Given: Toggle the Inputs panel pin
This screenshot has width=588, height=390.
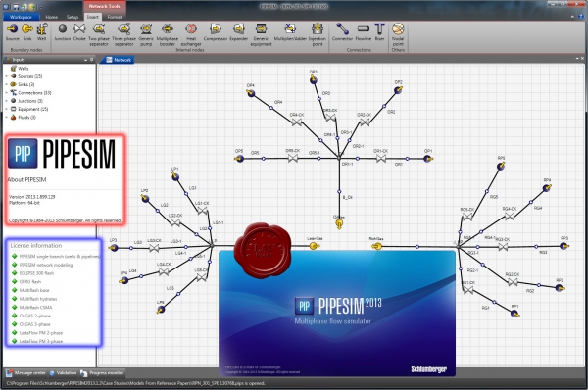Looking at the screenshot, I should [91, 60].
